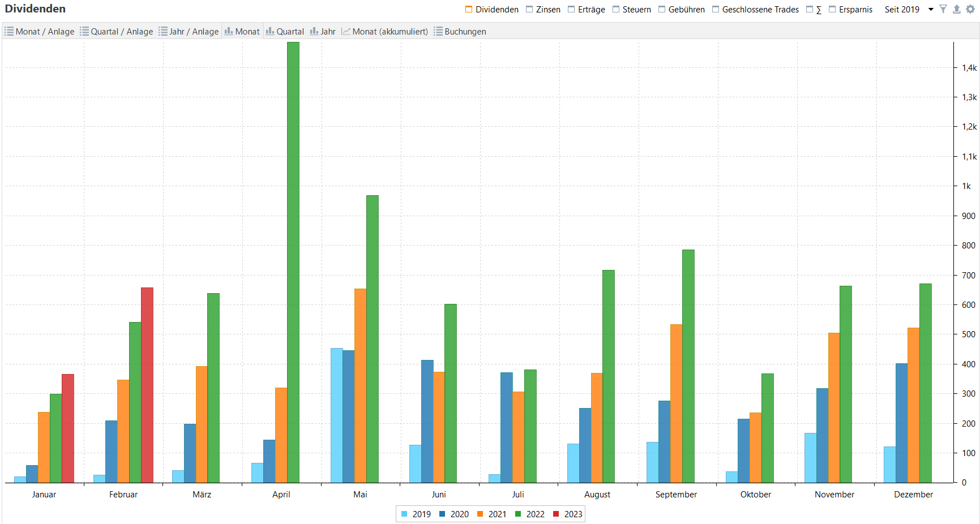Open the Quartal / Anlage view
The height and width of the screenshot is (524, 980).
click(x=117, y=32)
